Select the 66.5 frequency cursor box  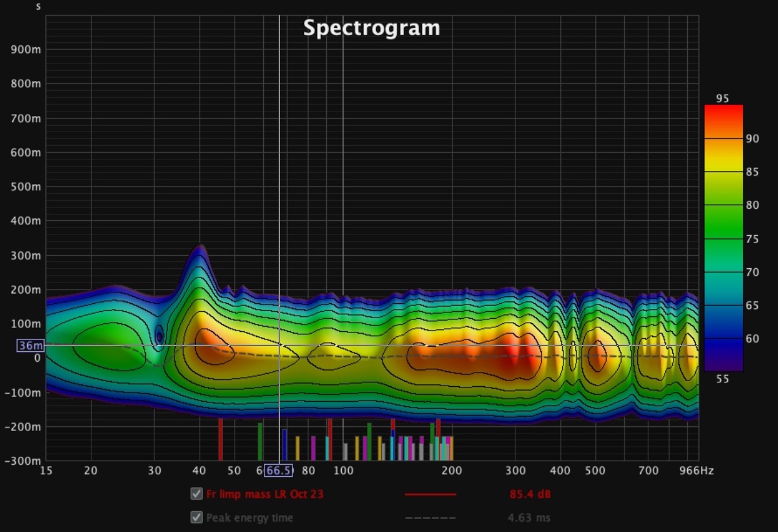pos(279,470)
